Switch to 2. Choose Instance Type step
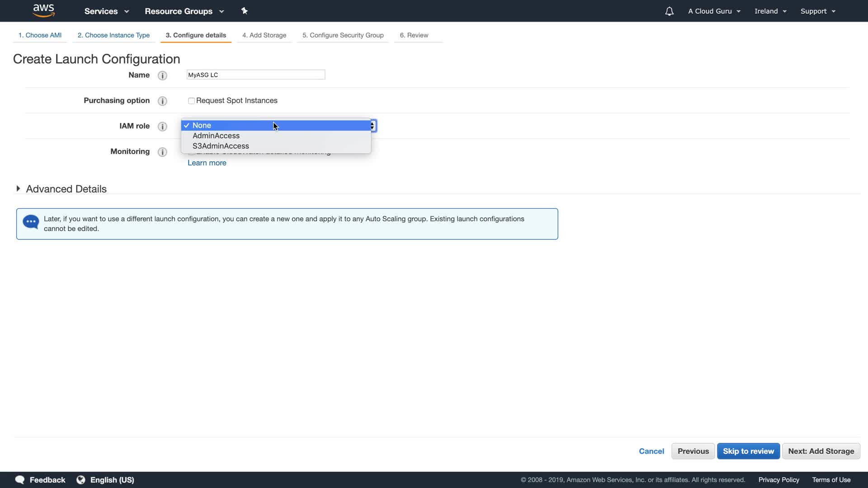Viewport: 868px width, 488px height. 113,35
